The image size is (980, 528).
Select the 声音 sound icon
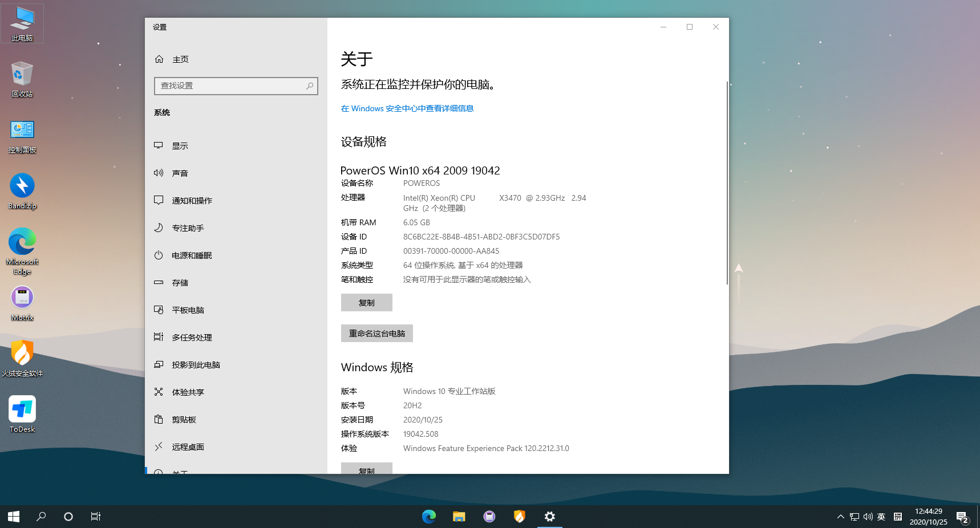pos(159,173)
